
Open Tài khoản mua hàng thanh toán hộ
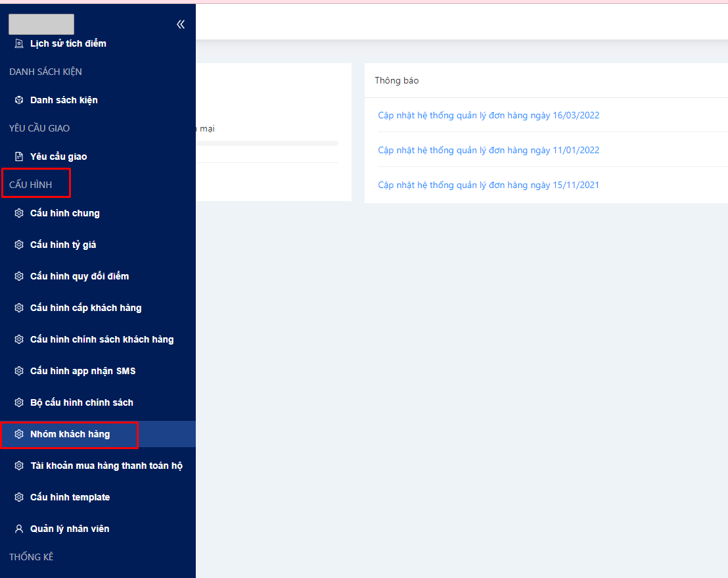[x=106, y=466]
